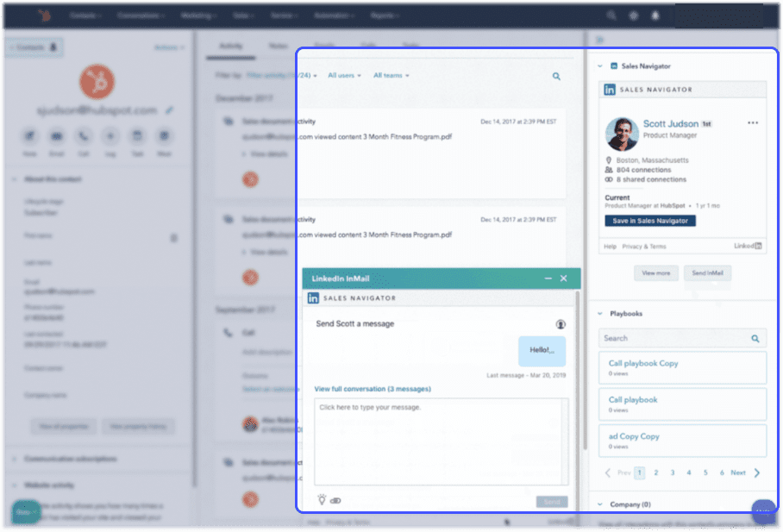Click the HubSpot sprocket logo in top bar
Viewport: 783px width, 532px height.
pyautogui.click(x=45, y=16)
